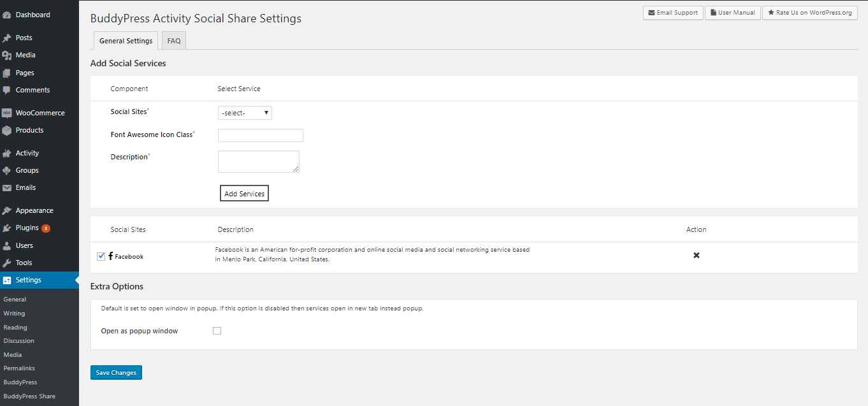This screenshot has height=406, width=868.
Task: Click the Add Services button
Action: click(244, 194)
